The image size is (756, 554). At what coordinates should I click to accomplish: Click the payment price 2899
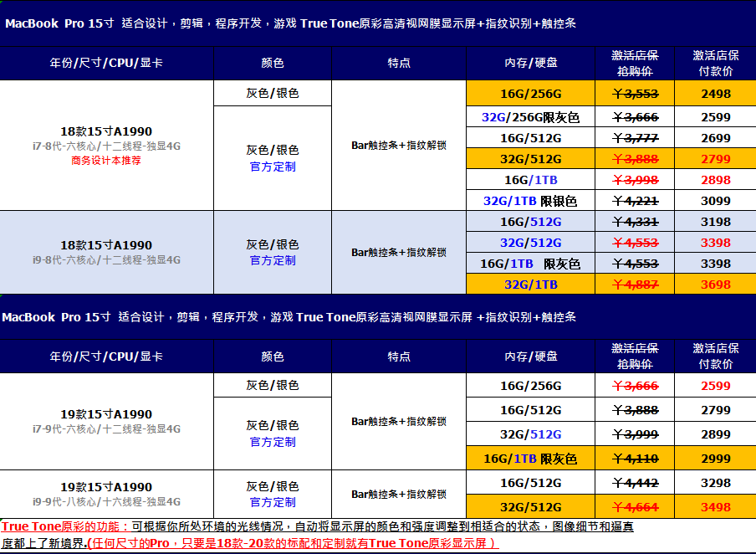click(716, 435)
